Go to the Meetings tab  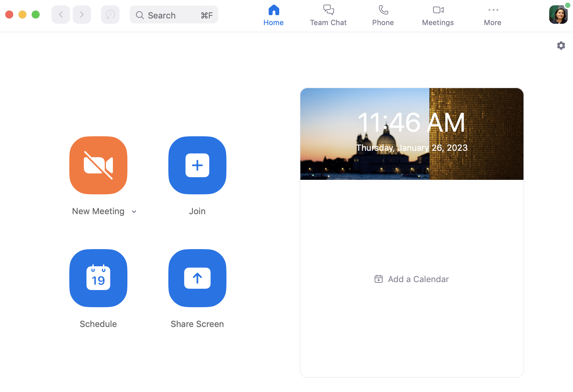click(438, 16)
